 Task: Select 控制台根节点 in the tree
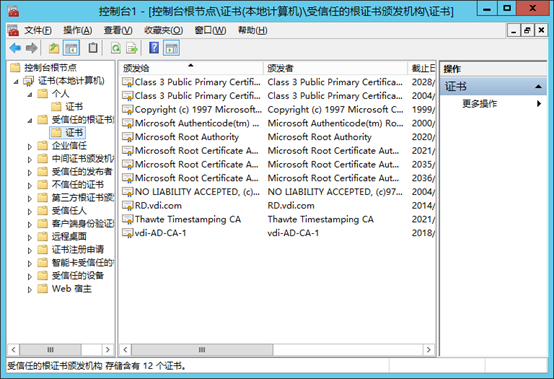[x=50, y=67]
